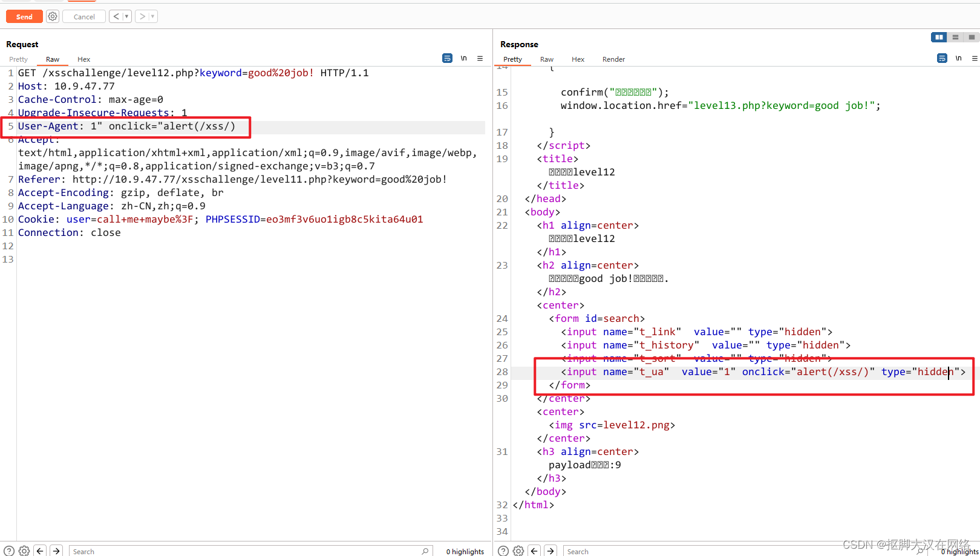The image size is (980, 556).
Task: Go to next search match in Request
Action: (x=56, y=551)
